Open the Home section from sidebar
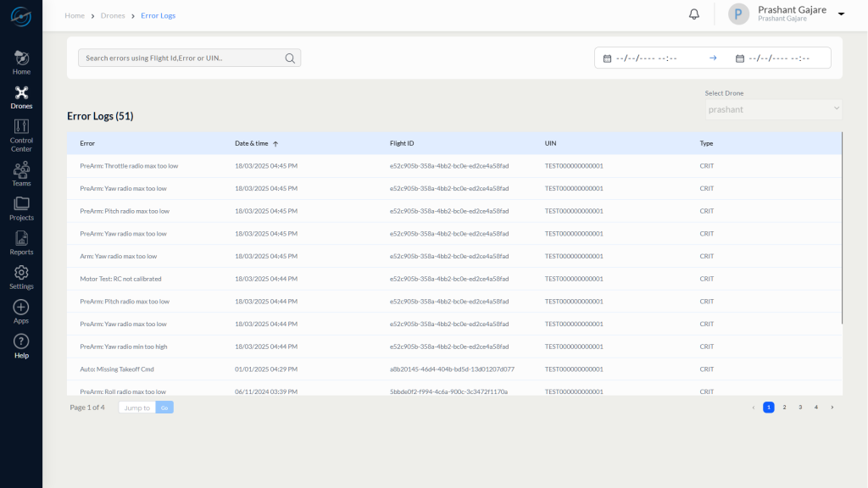 20,60
